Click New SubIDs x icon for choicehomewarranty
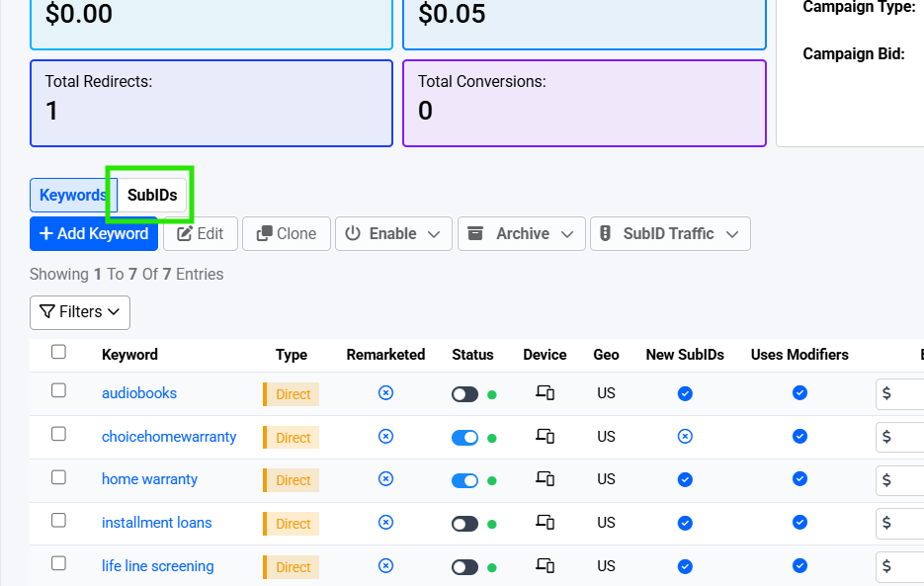This screenshot has width=924, height=586. coord(685,437)
